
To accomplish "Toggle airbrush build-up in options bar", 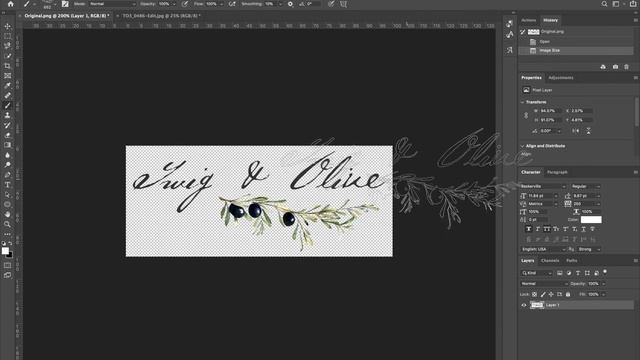I will click(x=232, y=4).
